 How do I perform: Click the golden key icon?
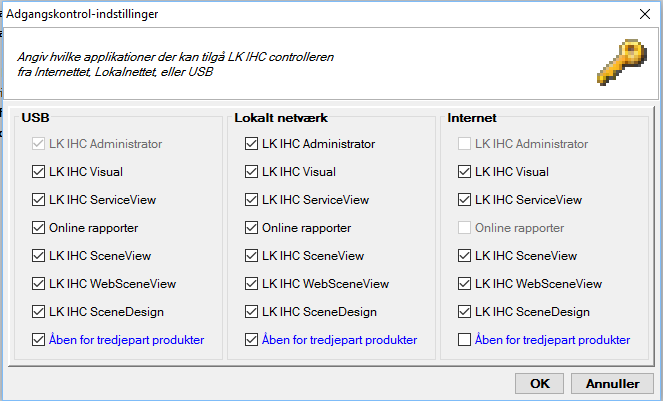tap(622, 62)
